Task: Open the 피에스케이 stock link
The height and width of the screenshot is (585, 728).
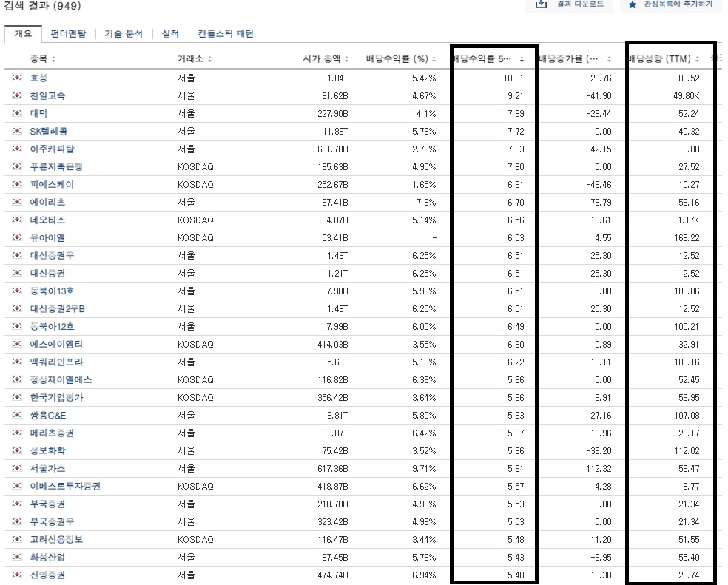Action: (x=52, y=184)
